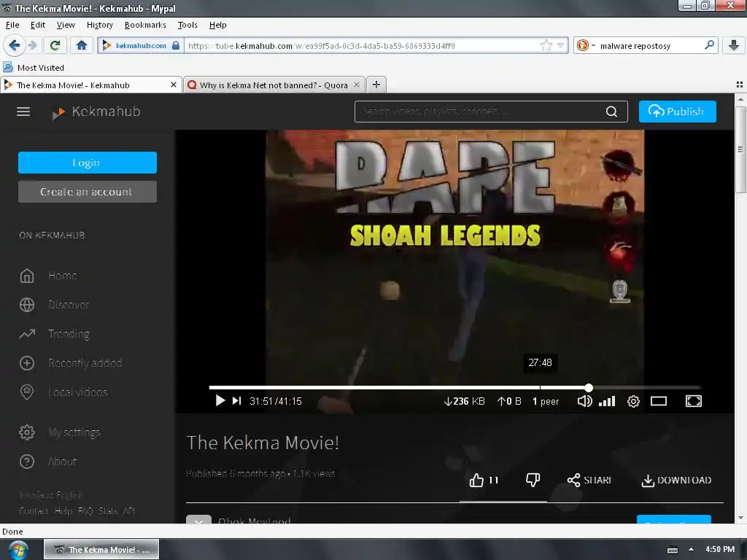Download the video
This screenshot has height=560, width=747.
pyautogui.click(x=676, y=480)
